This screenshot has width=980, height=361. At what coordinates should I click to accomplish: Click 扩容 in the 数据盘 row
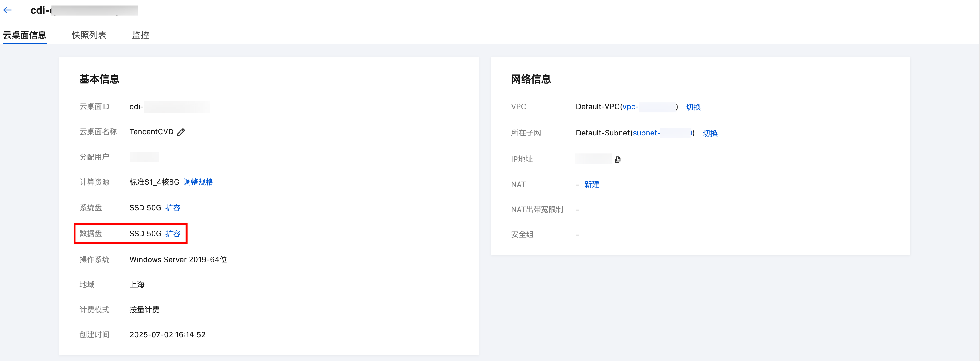(x=173, y=234)
